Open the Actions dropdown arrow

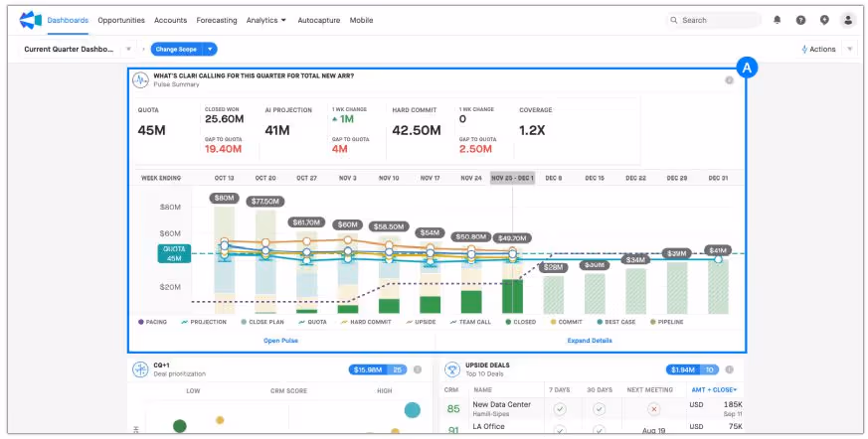click(x=850, y=50)
